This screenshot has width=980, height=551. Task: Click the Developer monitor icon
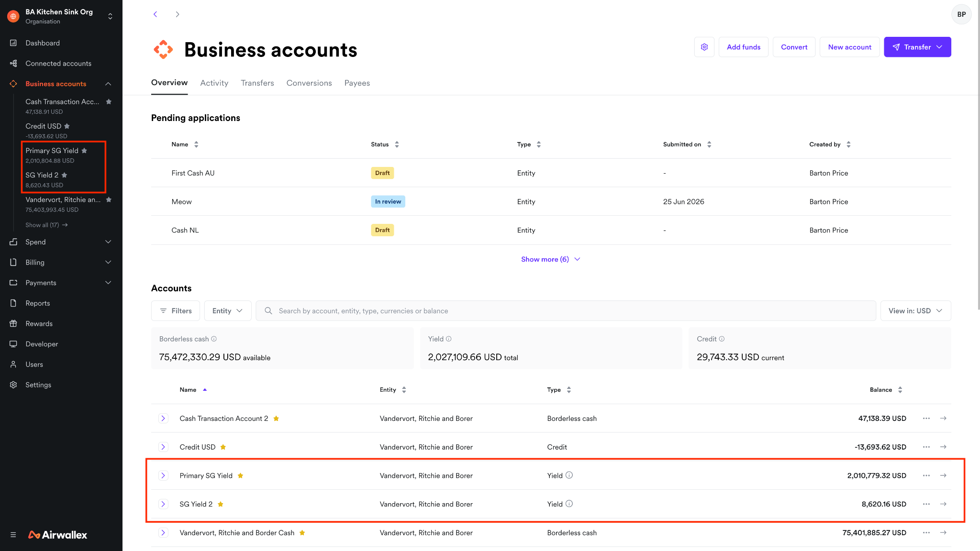pos(13,344)
